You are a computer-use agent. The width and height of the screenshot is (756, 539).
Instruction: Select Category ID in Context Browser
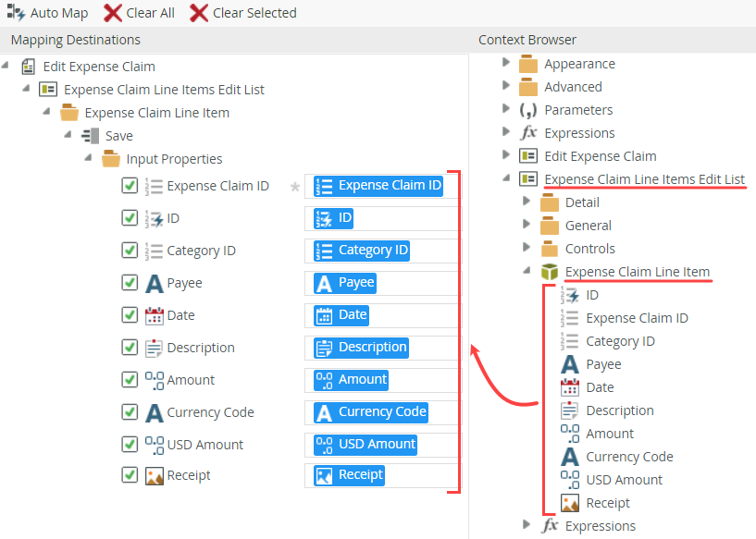[620, 341]
